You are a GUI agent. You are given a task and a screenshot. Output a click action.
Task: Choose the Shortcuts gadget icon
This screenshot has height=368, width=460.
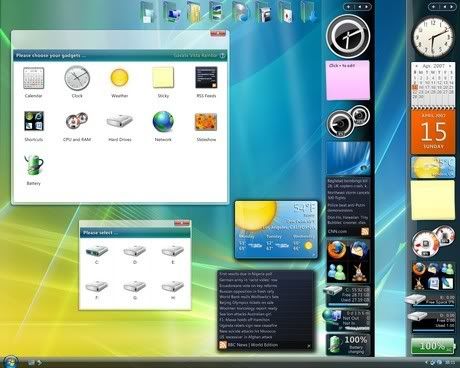(x=33, y=121)
